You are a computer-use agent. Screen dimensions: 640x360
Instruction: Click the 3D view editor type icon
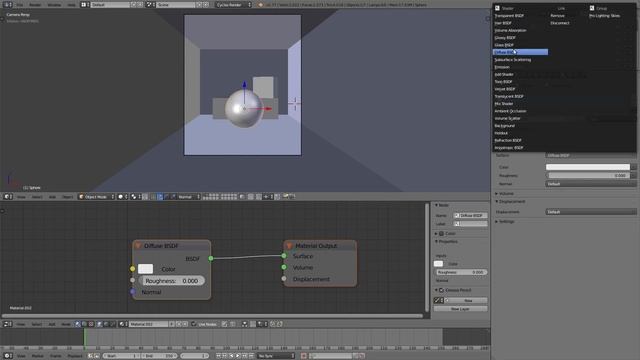point(8,197)
